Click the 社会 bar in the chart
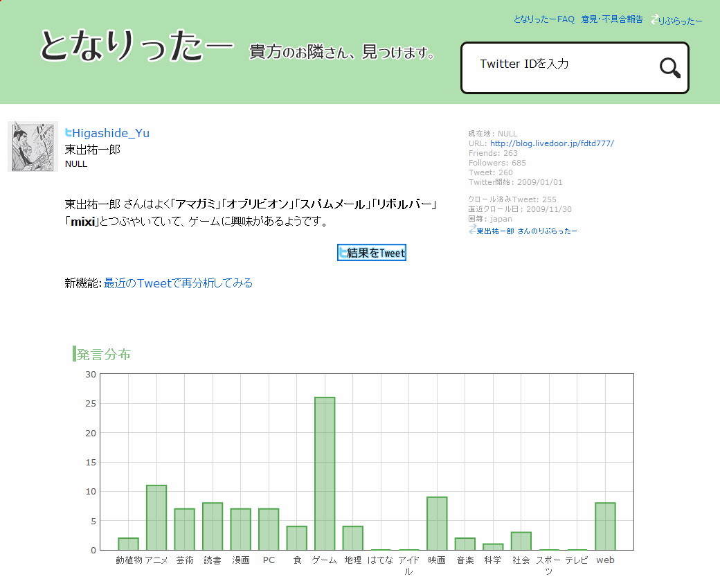This screenshot has height=588, width=720. pyautogui.click(x=521, y=541)
